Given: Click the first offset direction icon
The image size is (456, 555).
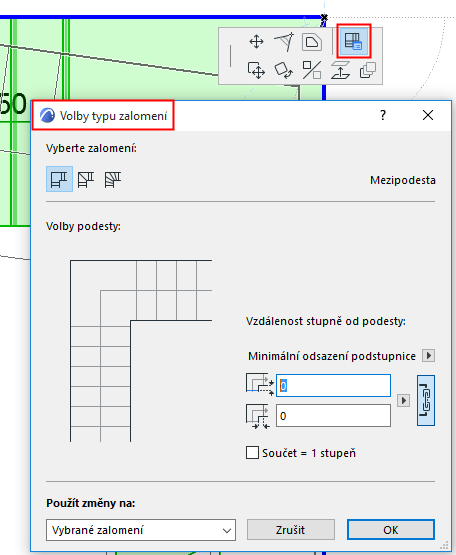Looking at the screenshot, I should tap(260, 384).
